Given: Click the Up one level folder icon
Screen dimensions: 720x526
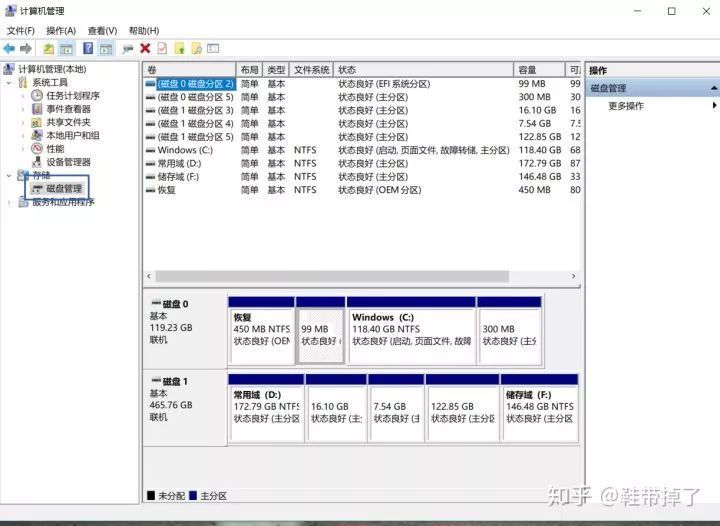Looking at the screenshot, I should tap(49, 48).
